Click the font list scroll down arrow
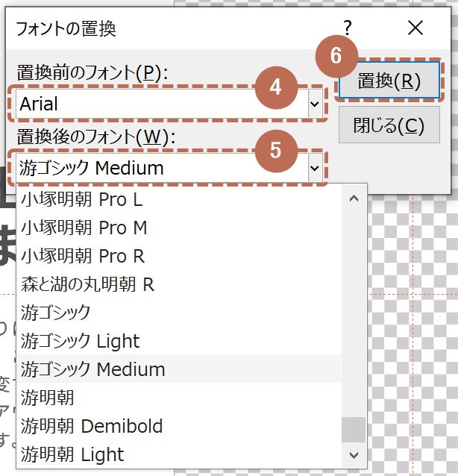This screenshot has width=458, height=476. coord(354,454)
